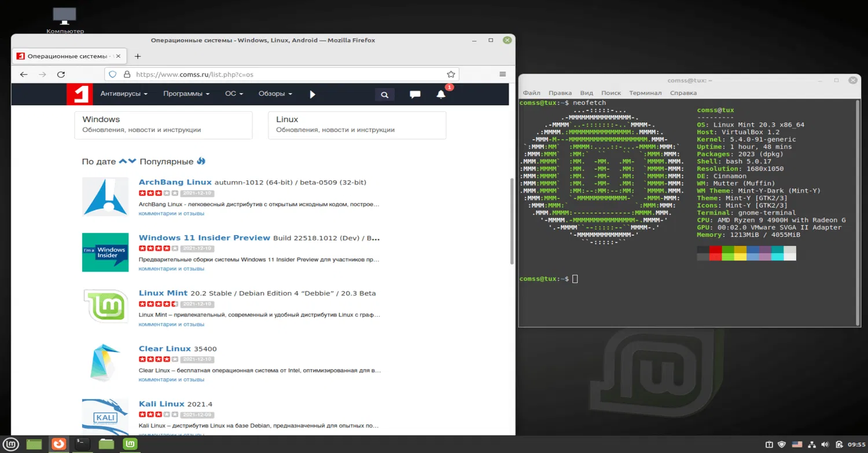The image size is (868, 453).
Task: Open the notifications bell
Action: [x=441, y=94]
